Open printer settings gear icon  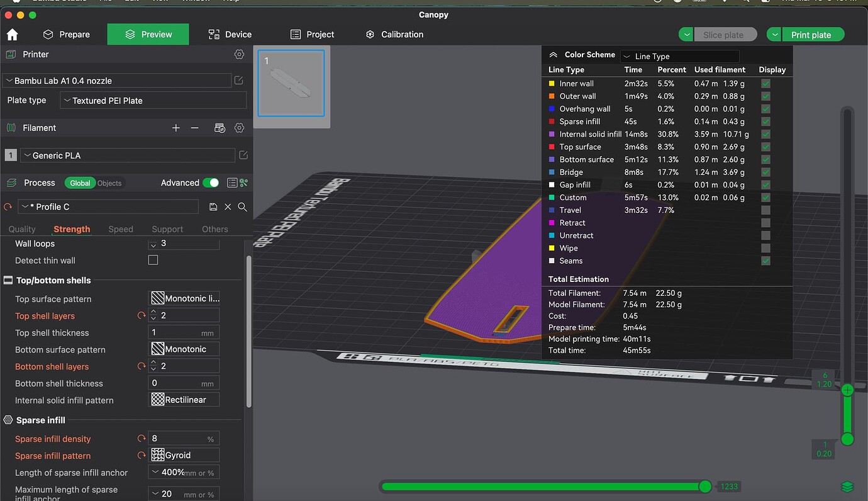239,55
